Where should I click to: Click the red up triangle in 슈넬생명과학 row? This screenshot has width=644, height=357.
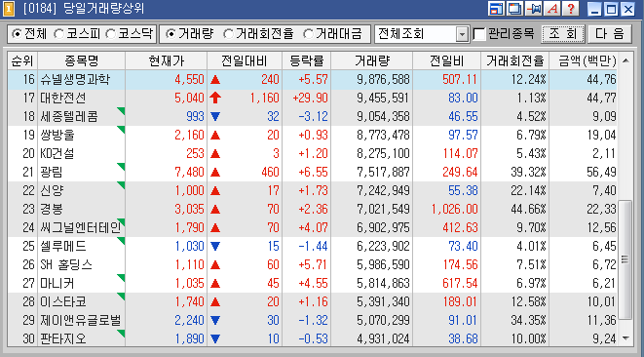(x=215, y=79)
